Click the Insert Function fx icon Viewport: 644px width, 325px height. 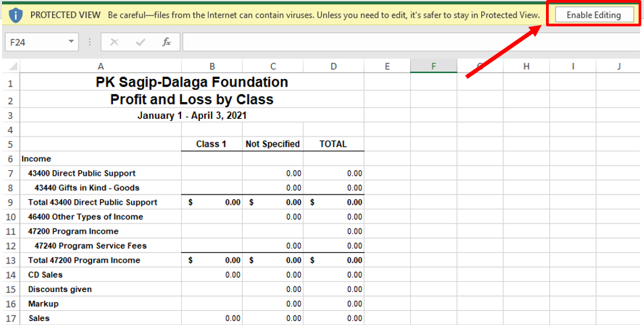point(166,42)
